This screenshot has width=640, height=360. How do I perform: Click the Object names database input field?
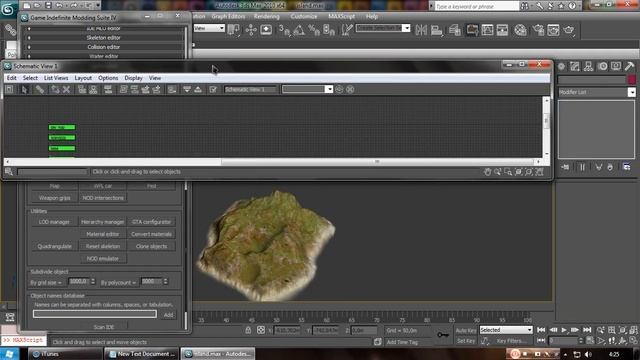point(95,314)
